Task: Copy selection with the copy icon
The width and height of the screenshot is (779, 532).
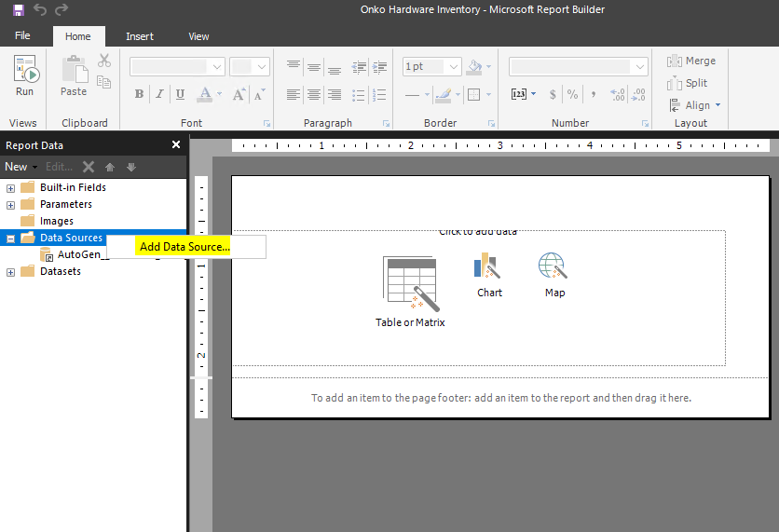Action: click(x=103, y=82)
